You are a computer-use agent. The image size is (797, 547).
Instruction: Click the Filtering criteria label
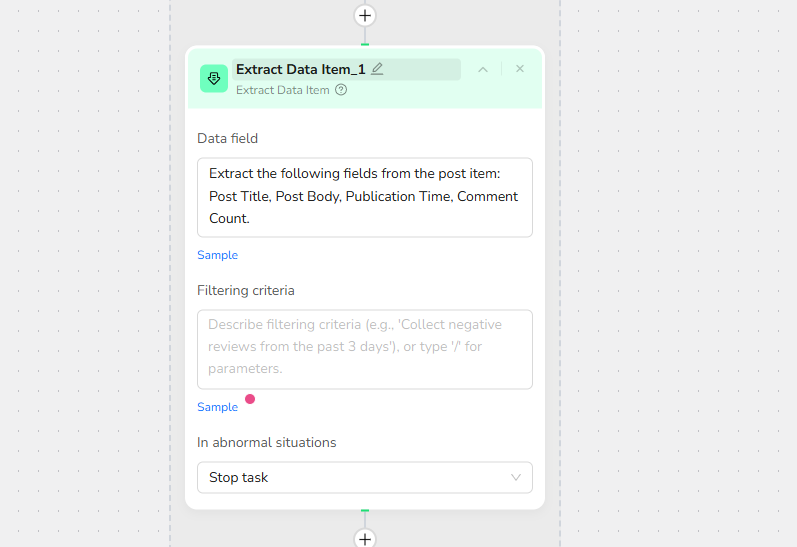tap(246, 290)
